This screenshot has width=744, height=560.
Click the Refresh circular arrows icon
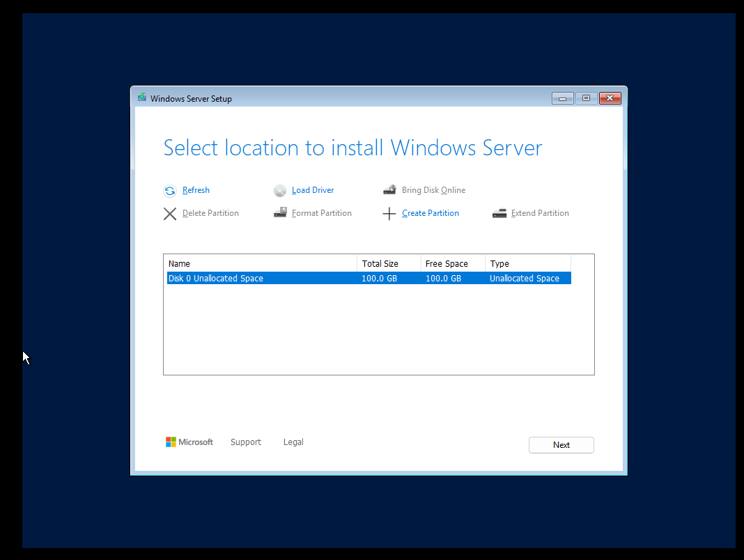click(170, 191)
